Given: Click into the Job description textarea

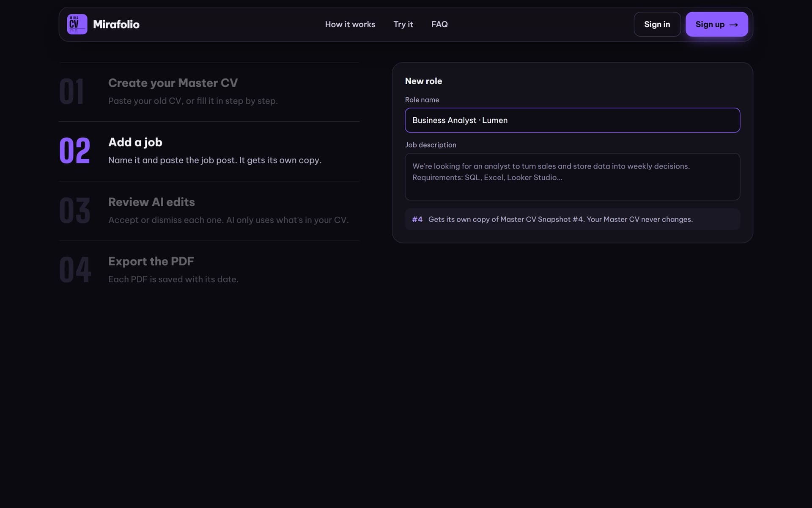Looking at the screenshot, I should [x=572, y=177].
